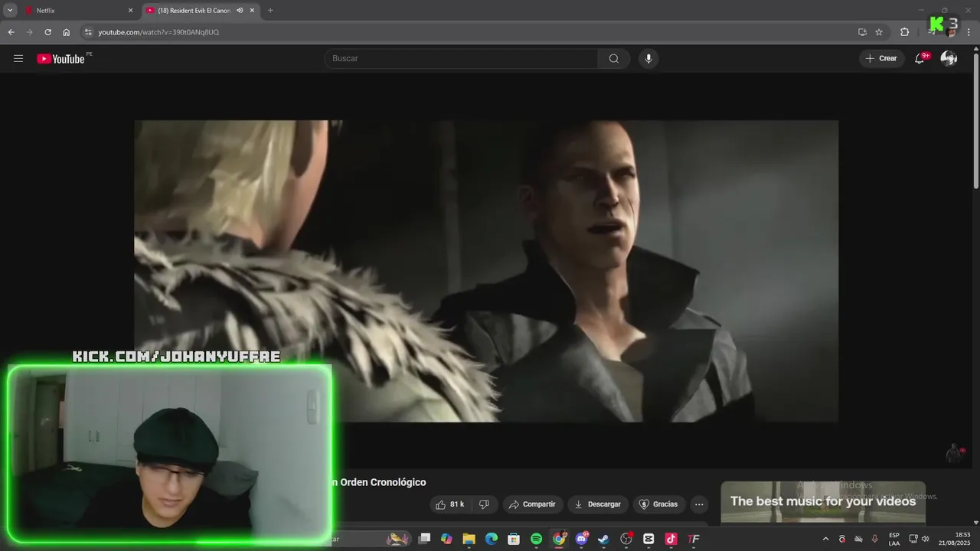Click the Compartir button
This screenshot has height=551, width=980.
533,504
